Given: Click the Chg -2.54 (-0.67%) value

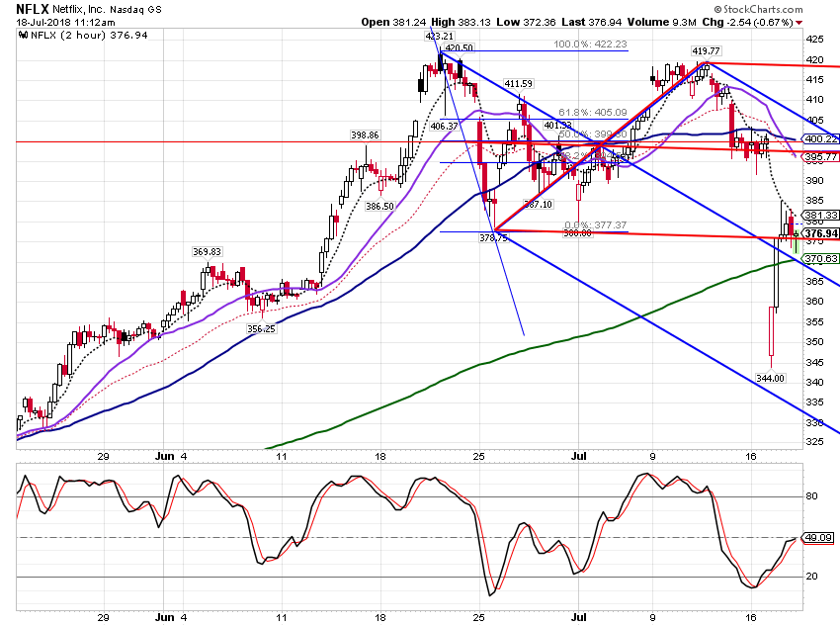Looking at the screenshot, I should point(747,22).
